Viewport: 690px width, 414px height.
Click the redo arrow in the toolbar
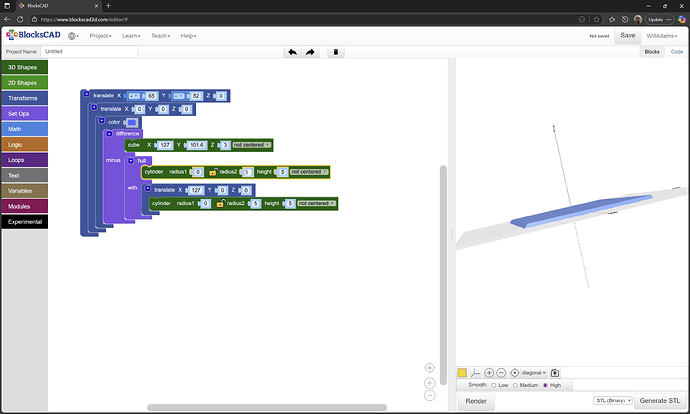(x=310, y=52)
